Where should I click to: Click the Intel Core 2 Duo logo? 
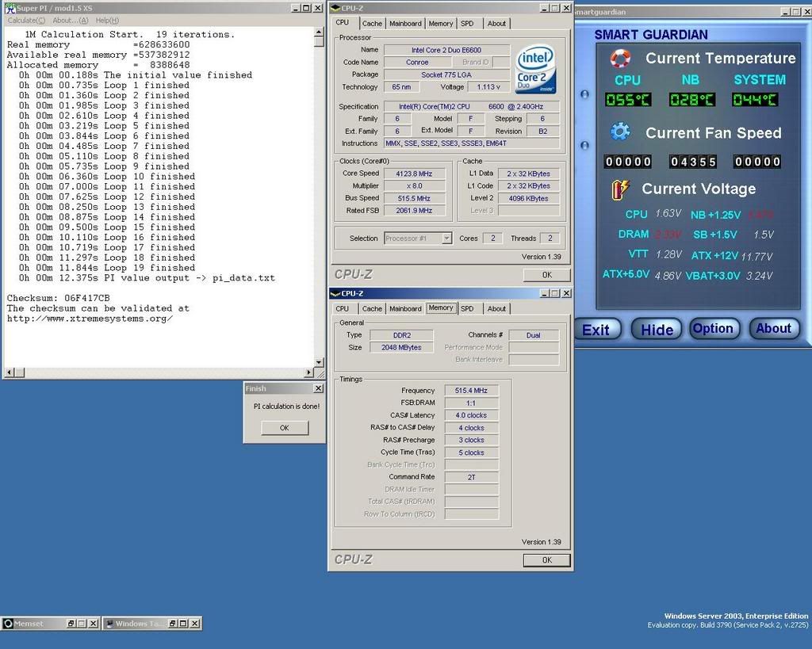click(x=535, y=68)
